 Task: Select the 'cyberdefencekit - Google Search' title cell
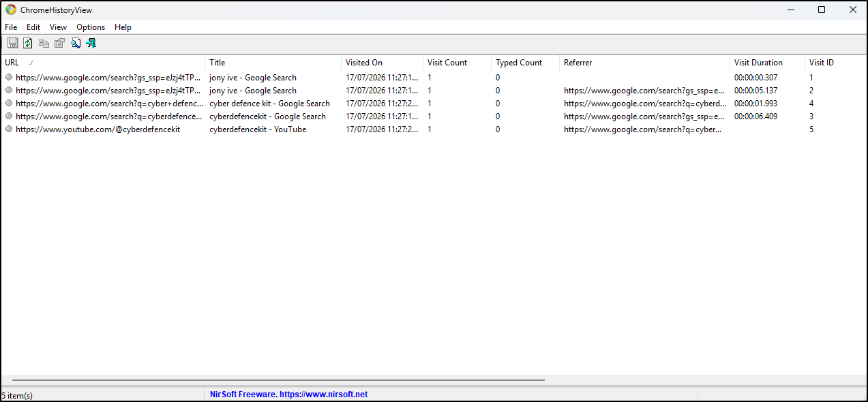click(x=267, y=117)
